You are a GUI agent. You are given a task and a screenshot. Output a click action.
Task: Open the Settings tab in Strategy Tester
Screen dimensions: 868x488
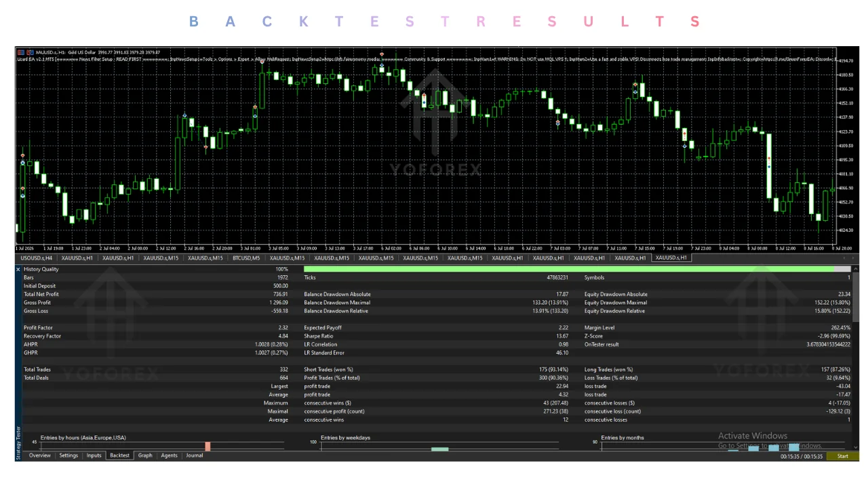pyautogui.click(x=68, y=455)
